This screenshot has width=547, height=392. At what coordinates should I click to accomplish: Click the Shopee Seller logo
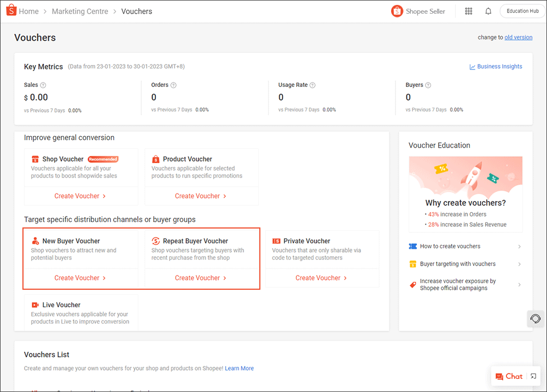[x=397, y=11]
